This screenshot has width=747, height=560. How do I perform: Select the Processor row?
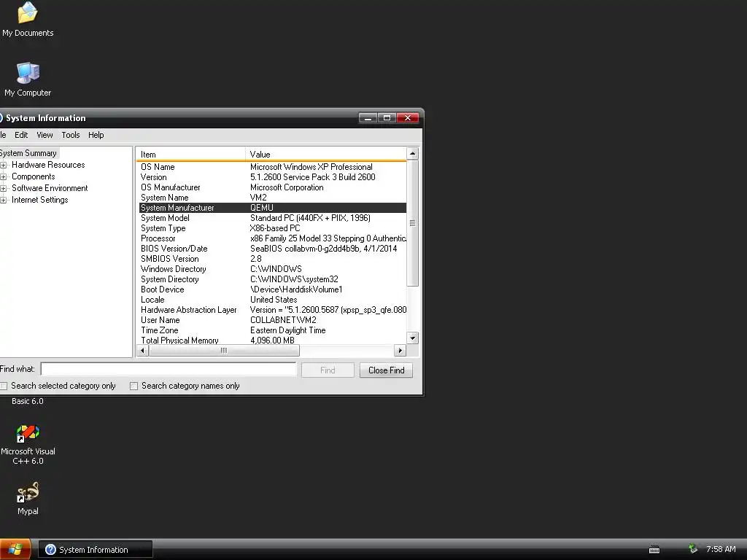[273, 238]
